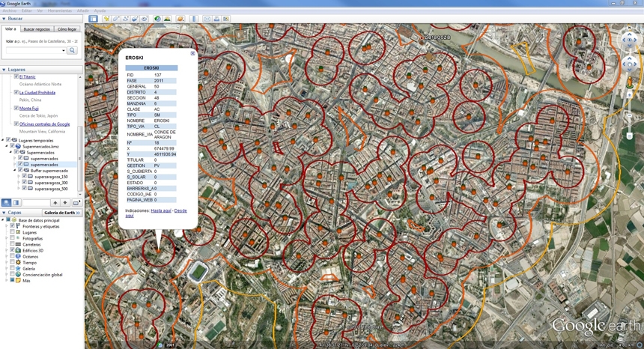The image size is (644, 349).
Task: Toggle sunlight across the landscape icon
Action: 167,19
